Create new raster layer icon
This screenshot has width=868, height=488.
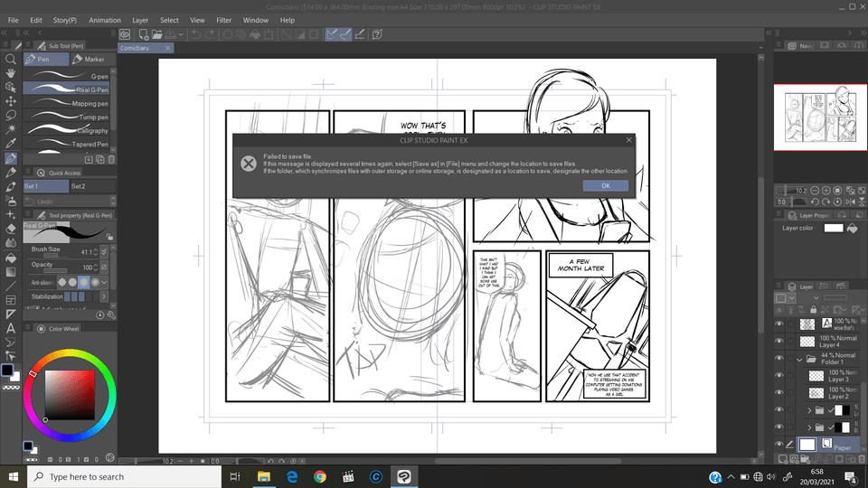782,459
